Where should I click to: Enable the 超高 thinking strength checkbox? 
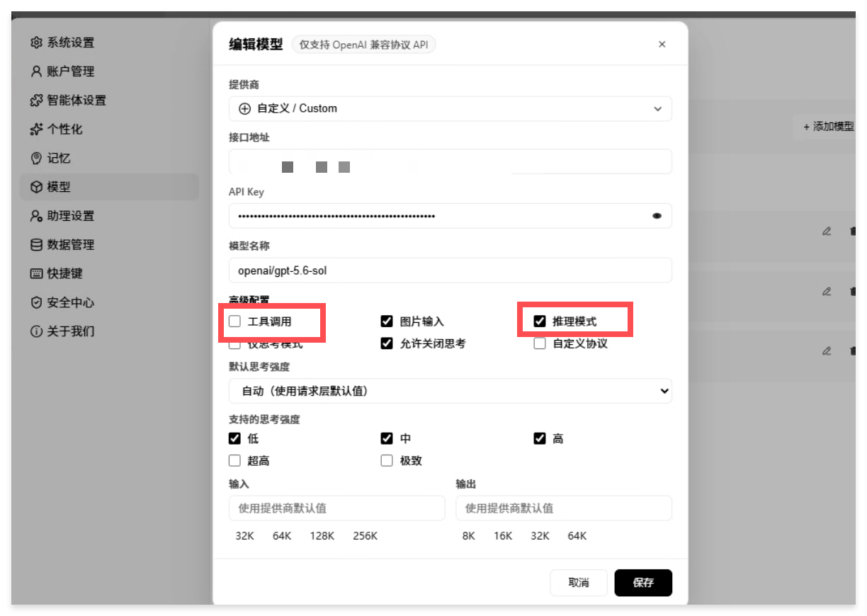click(234, 461)
